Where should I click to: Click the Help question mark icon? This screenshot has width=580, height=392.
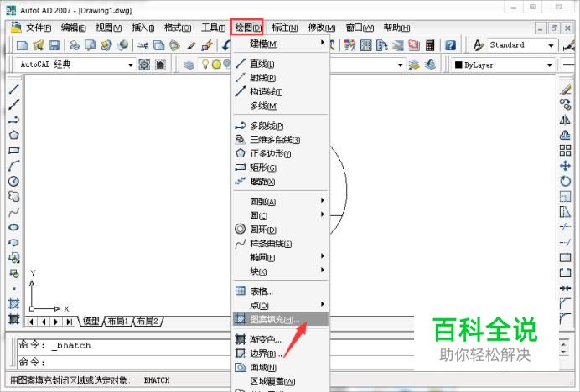coord(450,45)
